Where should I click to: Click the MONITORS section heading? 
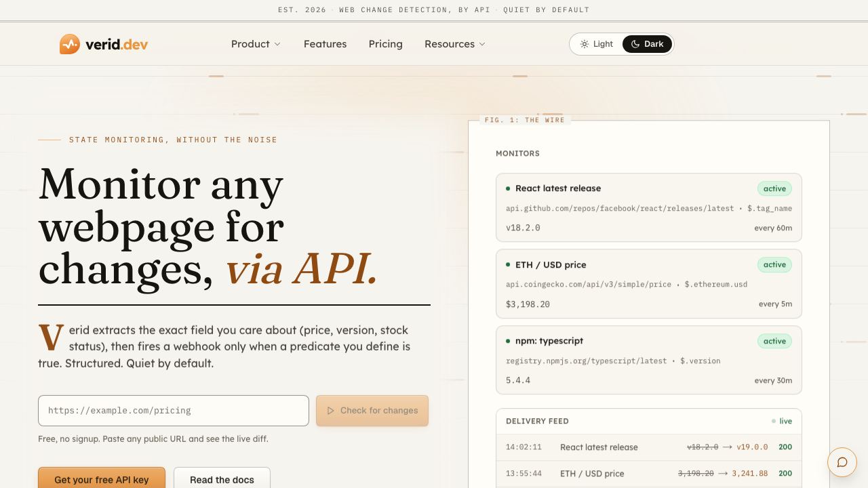tap(517, 154)
